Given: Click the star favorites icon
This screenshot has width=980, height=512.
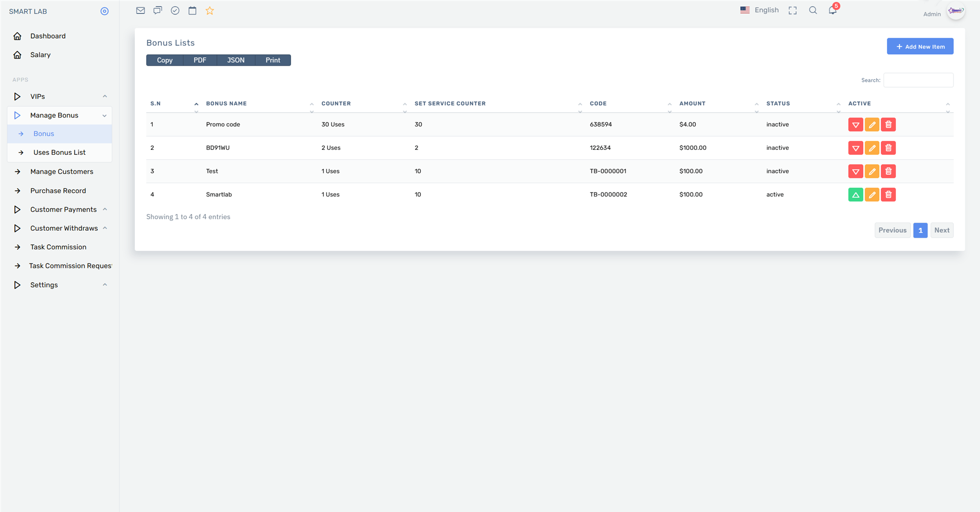Looking at the screenshot, I should pos(210,10).
